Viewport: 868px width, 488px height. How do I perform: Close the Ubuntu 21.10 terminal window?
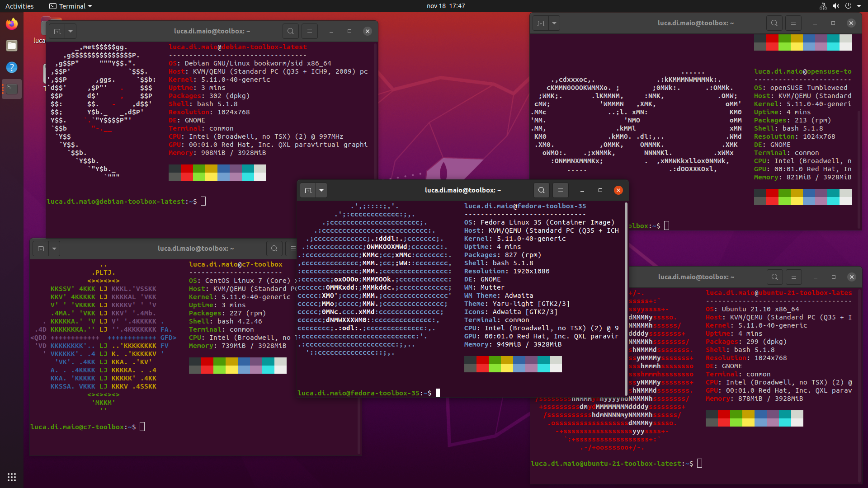pos(852,277)
